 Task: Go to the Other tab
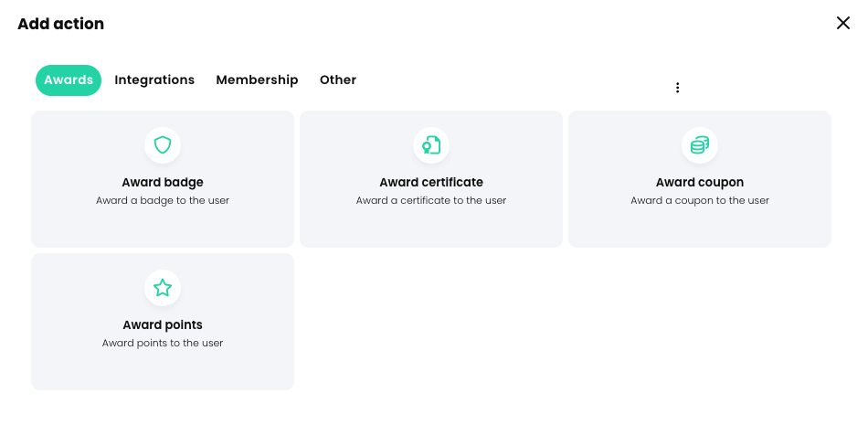pos(338,80)
